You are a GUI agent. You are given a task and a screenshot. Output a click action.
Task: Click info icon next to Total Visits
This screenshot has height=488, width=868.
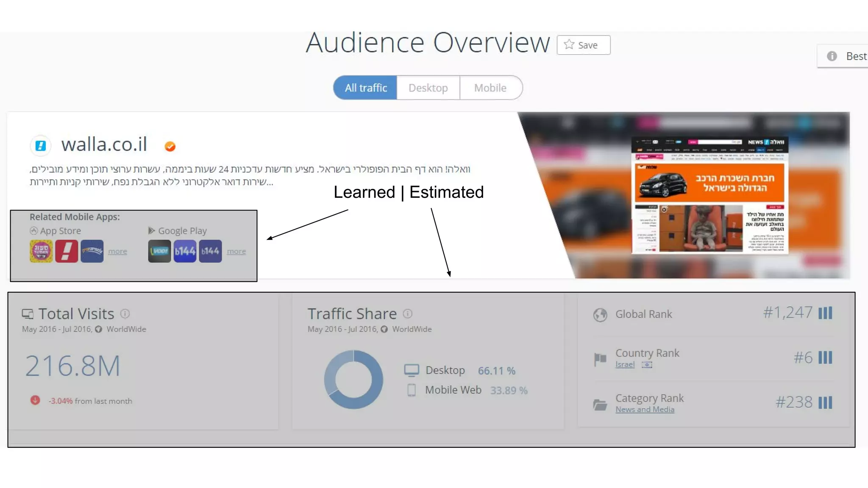point(125,314)
